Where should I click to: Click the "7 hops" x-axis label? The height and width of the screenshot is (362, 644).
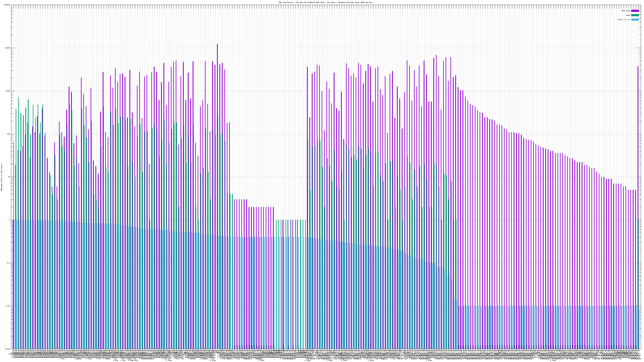point(261,360)
